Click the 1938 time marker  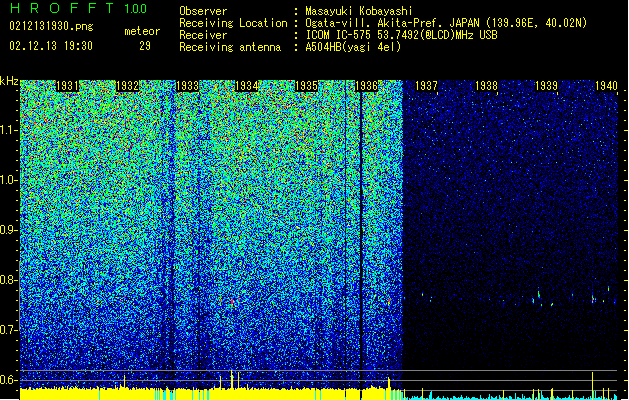click(x=487, y=86)
